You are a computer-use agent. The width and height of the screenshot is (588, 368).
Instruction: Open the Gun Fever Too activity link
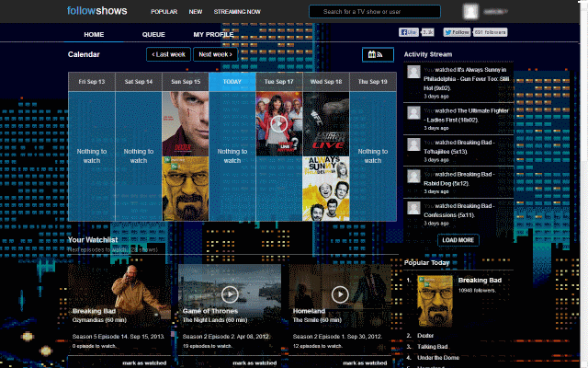click(466, 79)
